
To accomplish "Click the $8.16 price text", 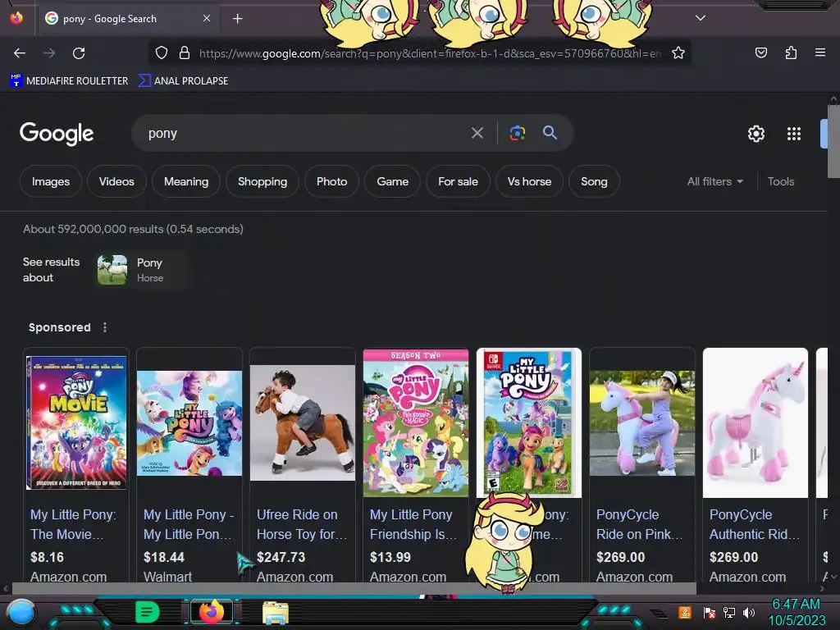I will 47,557.
